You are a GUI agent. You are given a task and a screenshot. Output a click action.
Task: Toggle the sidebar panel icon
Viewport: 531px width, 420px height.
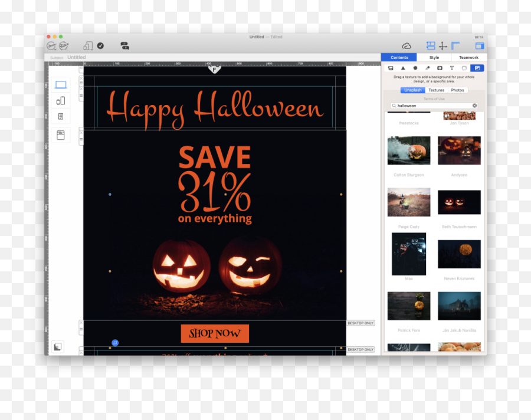(x=480, y=46)
